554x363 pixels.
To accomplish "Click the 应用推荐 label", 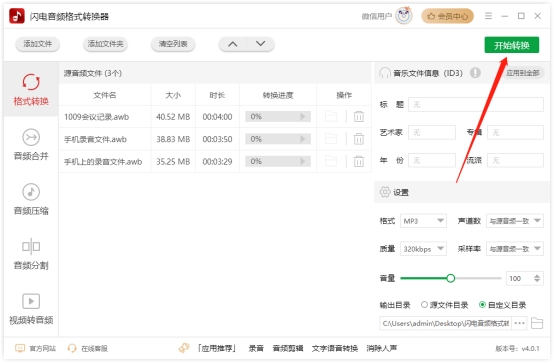I will click(x=217, y=348).
